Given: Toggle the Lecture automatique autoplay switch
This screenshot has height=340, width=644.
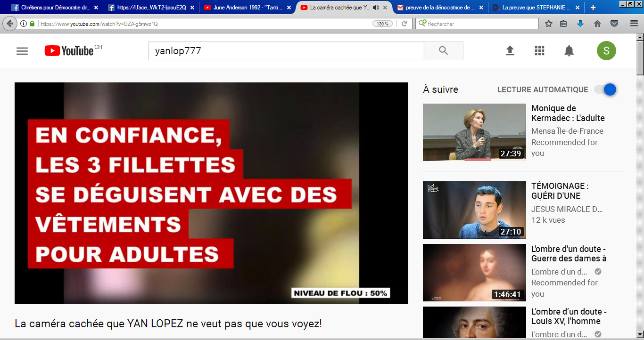Looking at the screenshot, I should 605,89.
